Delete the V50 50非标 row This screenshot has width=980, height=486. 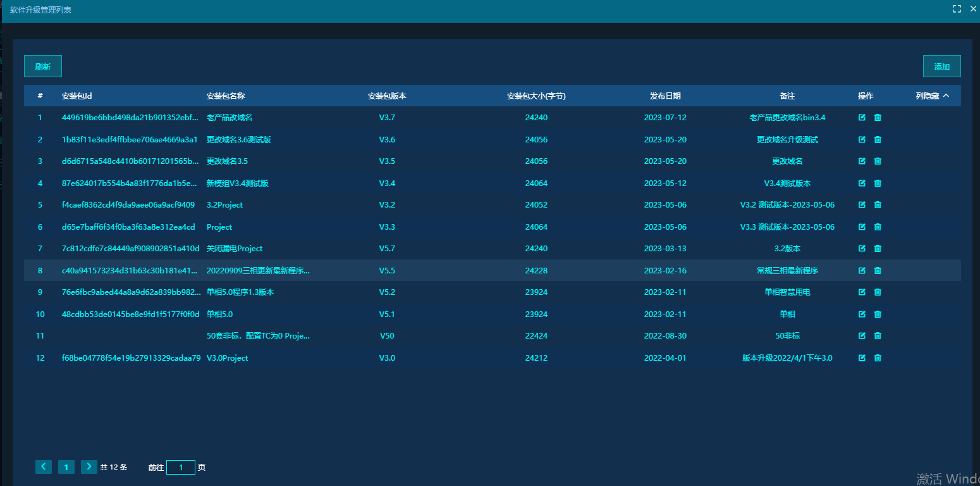coord(878,336)
